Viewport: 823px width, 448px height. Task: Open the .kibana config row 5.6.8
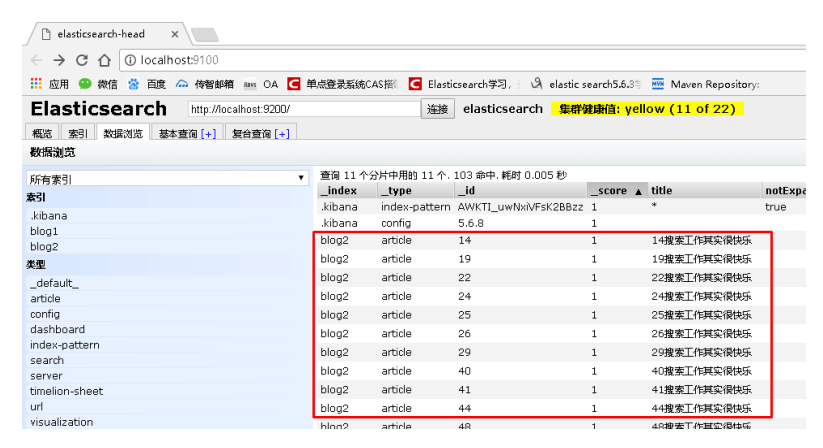(562, 223)
